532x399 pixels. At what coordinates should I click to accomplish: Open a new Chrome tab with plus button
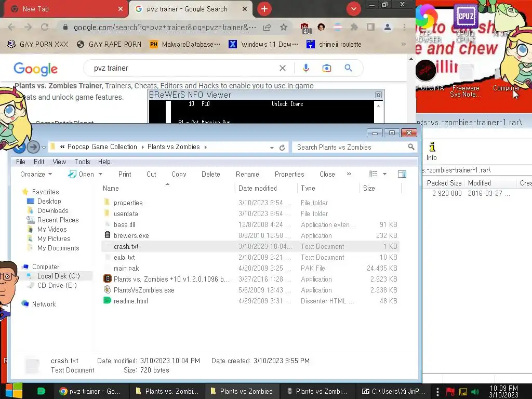264,9
